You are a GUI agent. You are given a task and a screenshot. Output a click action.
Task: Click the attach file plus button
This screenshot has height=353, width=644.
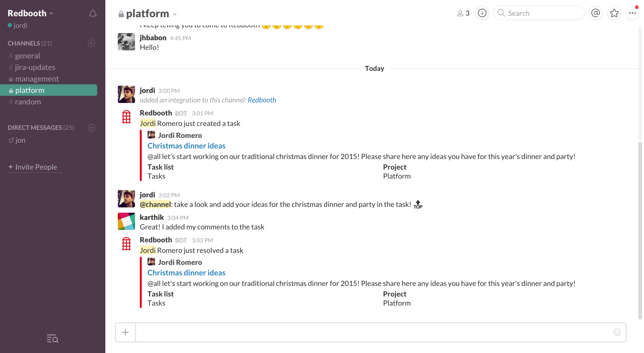coord(125,332)
